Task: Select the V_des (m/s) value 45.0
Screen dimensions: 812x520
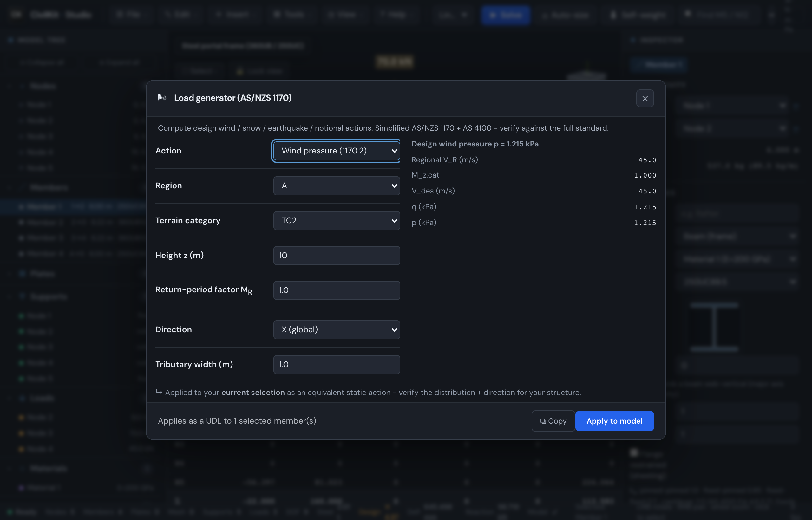Action: 647,191
